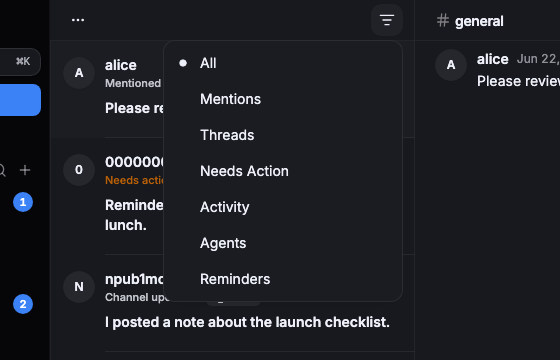Click the unread badge showing 1
Image resolution: width=560 pixels, height=360 pixels.
(x=23, y=202)
